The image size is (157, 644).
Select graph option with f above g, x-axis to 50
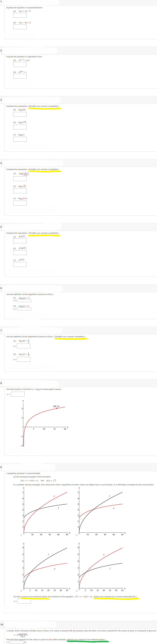click(76, 535)
